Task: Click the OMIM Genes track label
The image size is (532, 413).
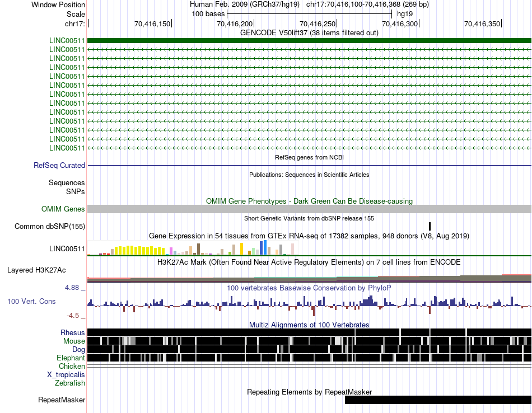Action: pyautogui.click(x=63, y=209)
